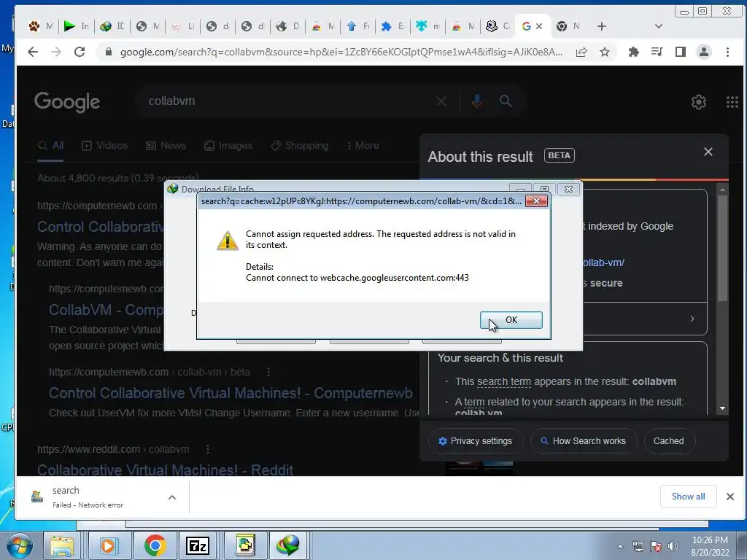Close the error message dialog

(536, 201)
